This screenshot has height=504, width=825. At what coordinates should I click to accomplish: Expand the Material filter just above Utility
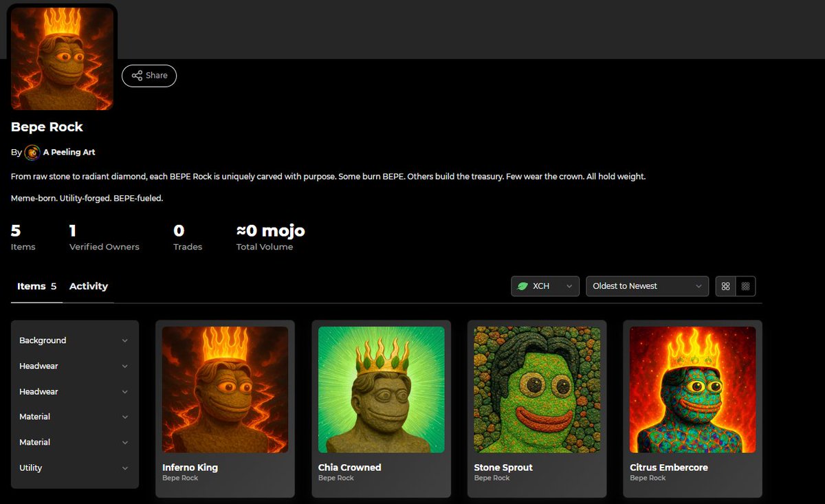pos(74,442)
